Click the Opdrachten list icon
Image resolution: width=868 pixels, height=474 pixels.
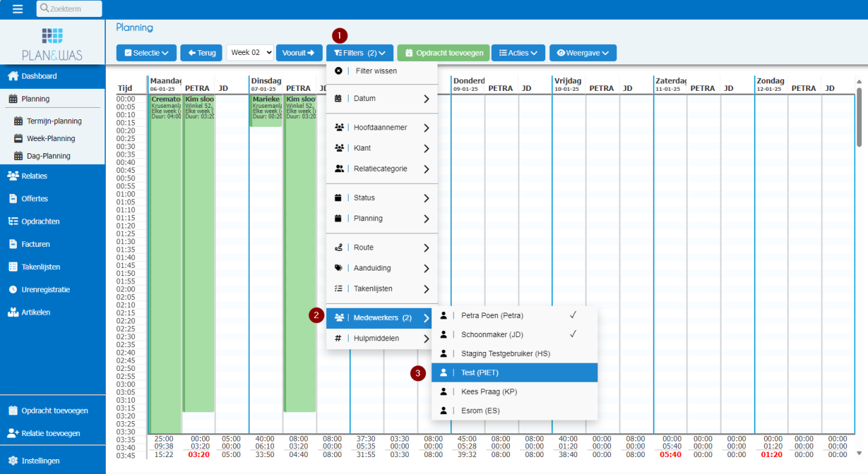tap(13, 221)
